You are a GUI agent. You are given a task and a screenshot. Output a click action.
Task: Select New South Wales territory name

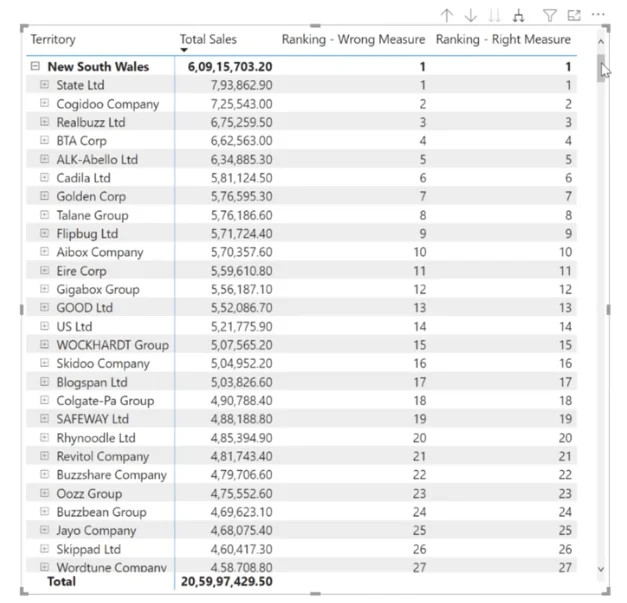[x=98, y=66]
